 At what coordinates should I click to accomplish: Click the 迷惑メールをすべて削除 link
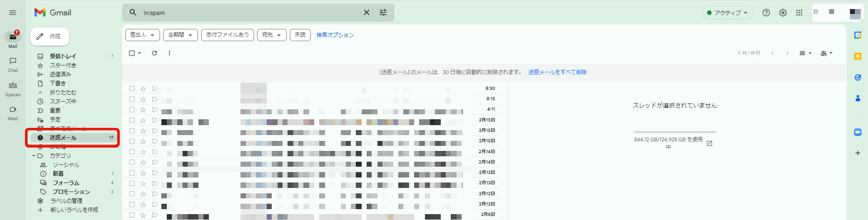pyautogui.click(x=557, y=72)
